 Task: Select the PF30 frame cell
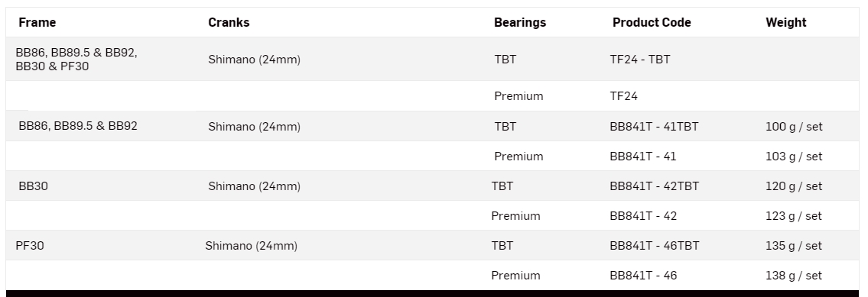[x=30, y=246]
